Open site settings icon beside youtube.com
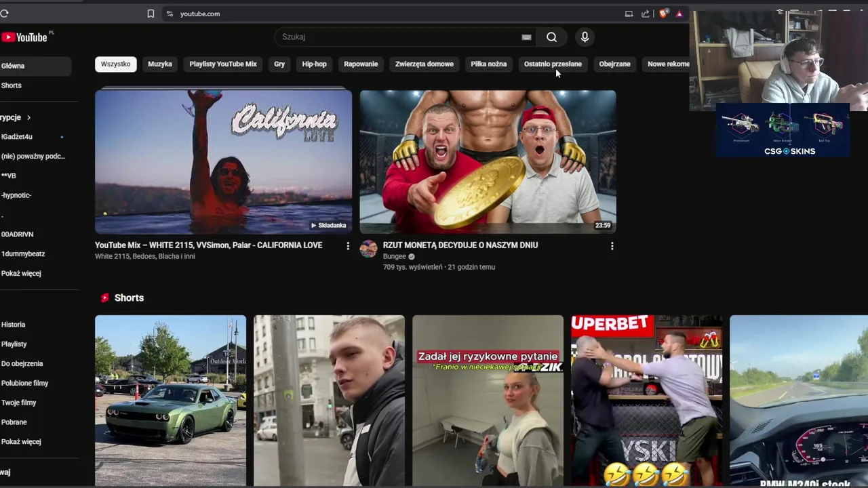Screen dimensions: 868x488 pyautogui.click(x=170, y=14)
